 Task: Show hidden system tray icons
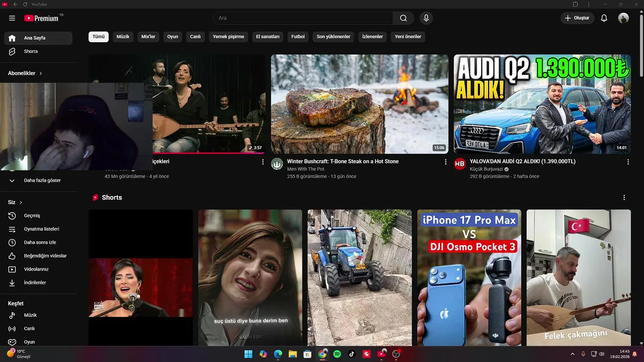[572, 354]
